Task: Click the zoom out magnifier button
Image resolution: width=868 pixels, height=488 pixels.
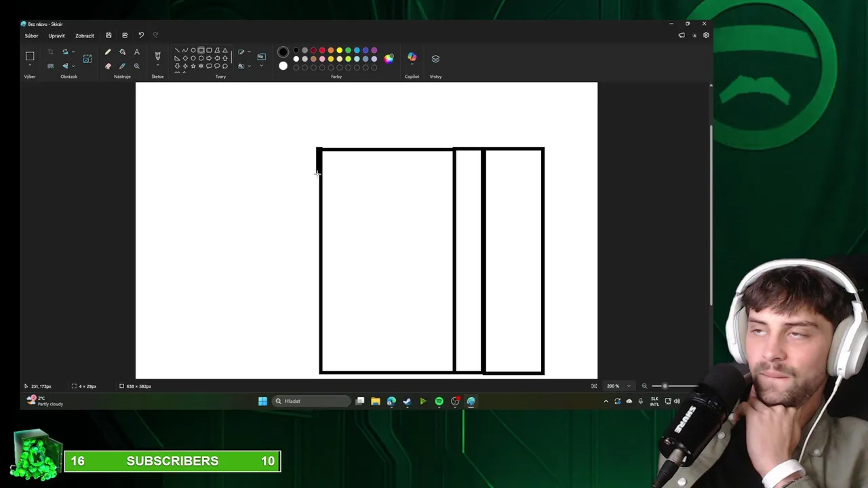Action: pos(644,386)
